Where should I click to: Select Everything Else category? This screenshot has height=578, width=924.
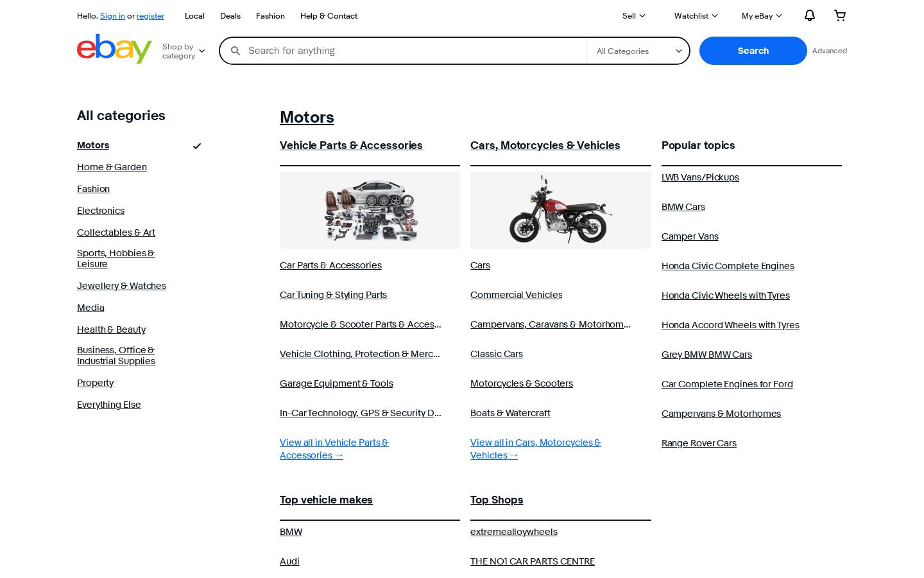tap(109, 405)
